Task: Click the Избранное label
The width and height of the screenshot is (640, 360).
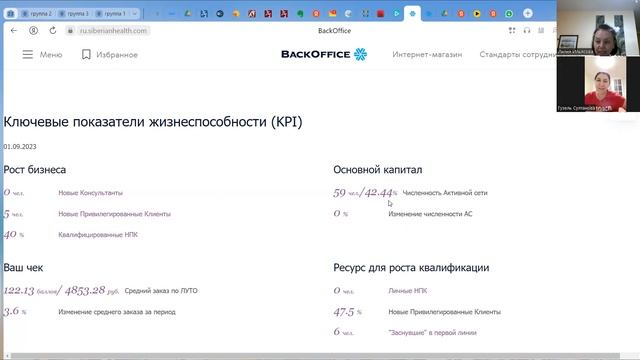Action: point(117,54)
